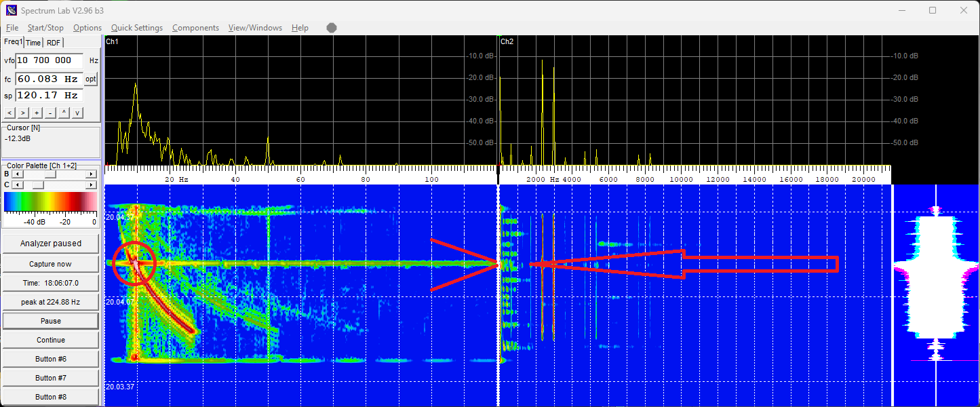The image size is (980, 407).
Task: Switch to the RDF tab
Action: [x=54, y=43]
